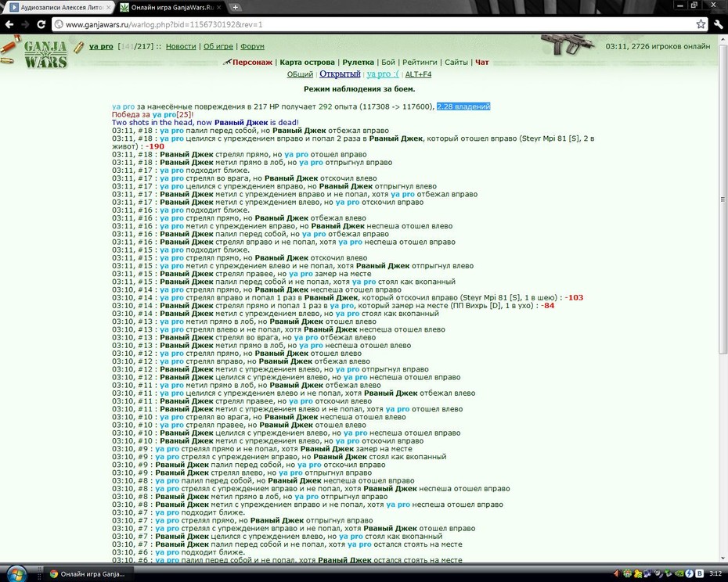This screenshot has width=728, height=582.
Task: Open Chrome wrench settings menu
Action: (719, 24)
